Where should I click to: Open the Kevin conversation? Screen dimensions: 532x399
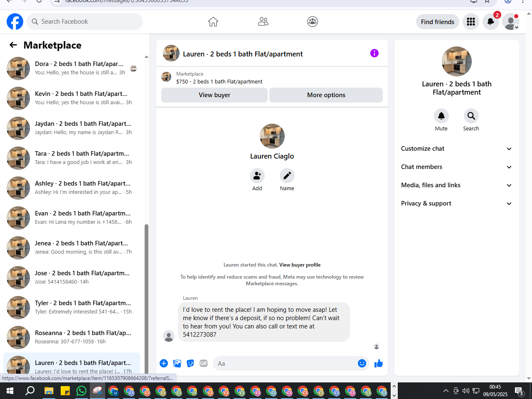coord(72,98)
